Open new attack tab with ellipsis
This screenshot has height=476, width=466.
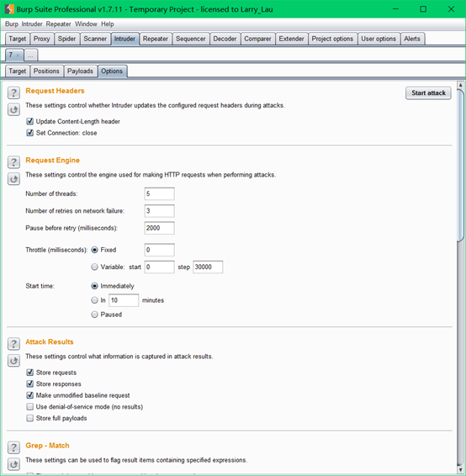point(30,56)
